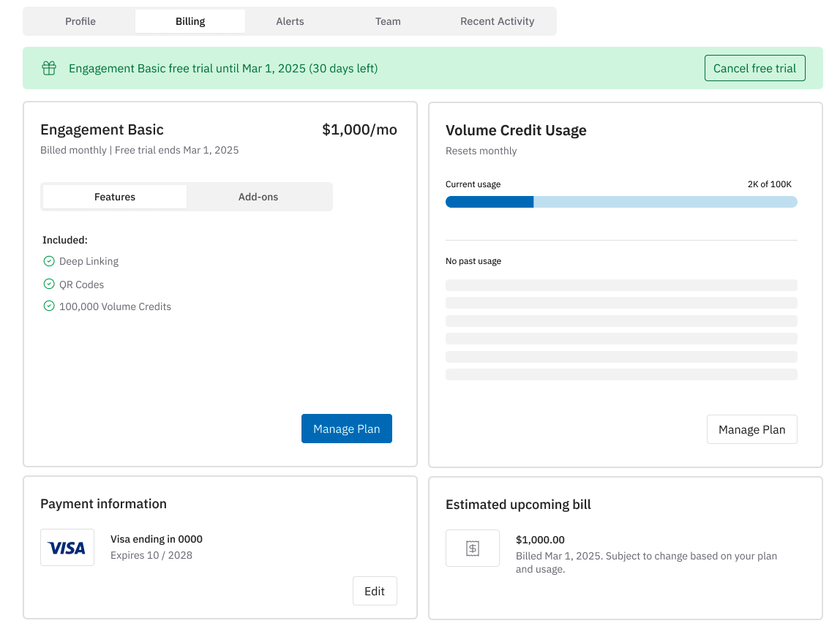Click the Resets monthly text

tap(481, 151)
